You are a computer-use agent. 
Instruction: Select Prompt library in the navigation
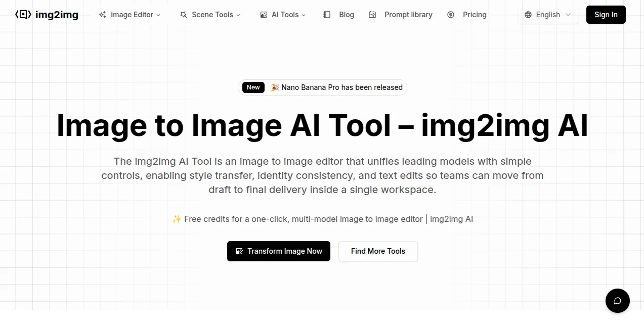tap(408, 15)
